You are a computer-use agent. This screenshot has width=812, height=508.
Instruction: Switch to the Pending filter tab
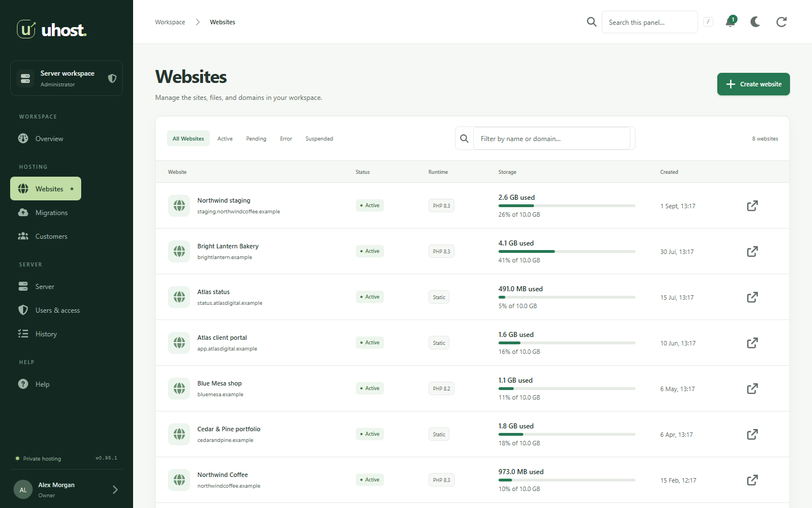pos(256,138)
